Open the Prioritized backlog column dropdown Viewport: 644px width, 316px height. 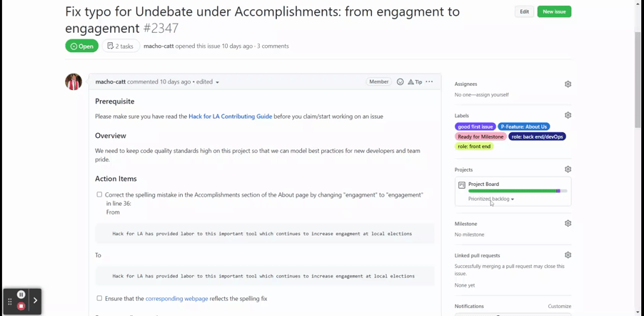coord(491,199)
